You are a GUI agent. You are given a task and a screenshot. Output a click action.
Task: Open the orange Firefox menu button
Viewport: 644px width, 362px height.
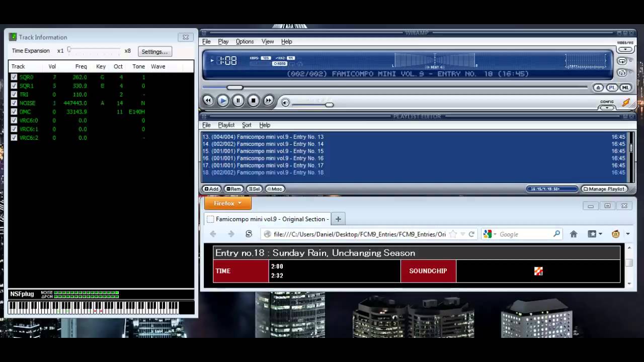click(x=227, y=203)
